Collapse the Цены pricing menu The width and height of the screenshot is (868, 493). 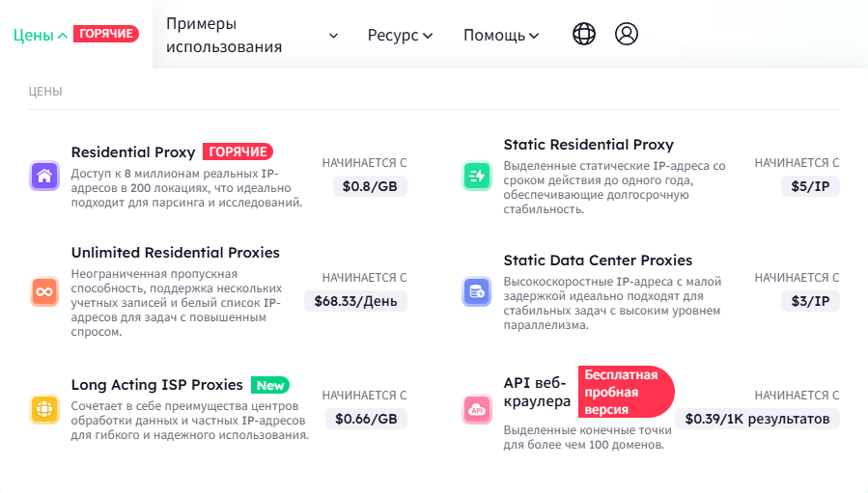click(x=40, y=36)
